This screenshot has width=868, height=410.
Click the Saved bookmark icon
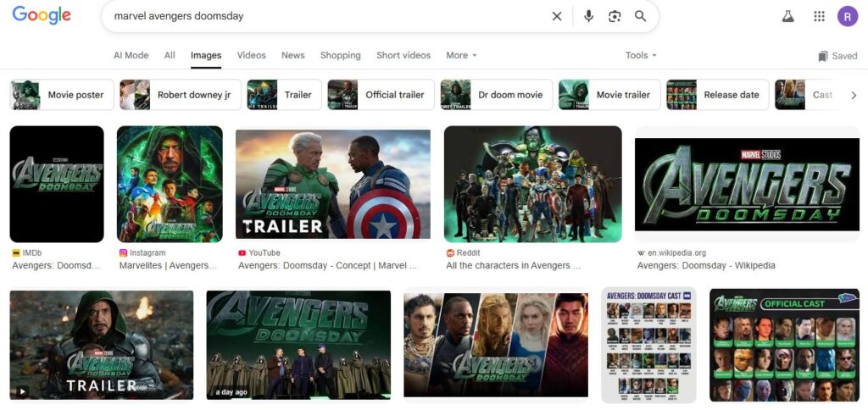click(823, 56)
